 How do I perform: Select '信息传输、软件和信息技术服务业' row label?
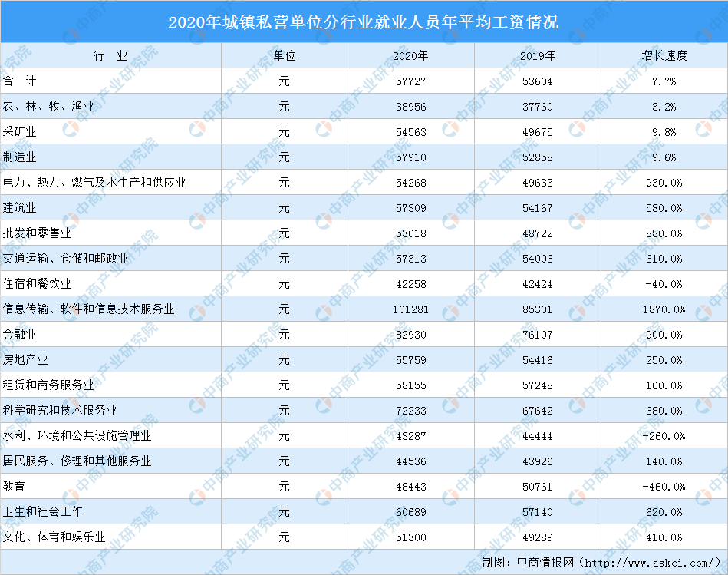click(89, 309)
